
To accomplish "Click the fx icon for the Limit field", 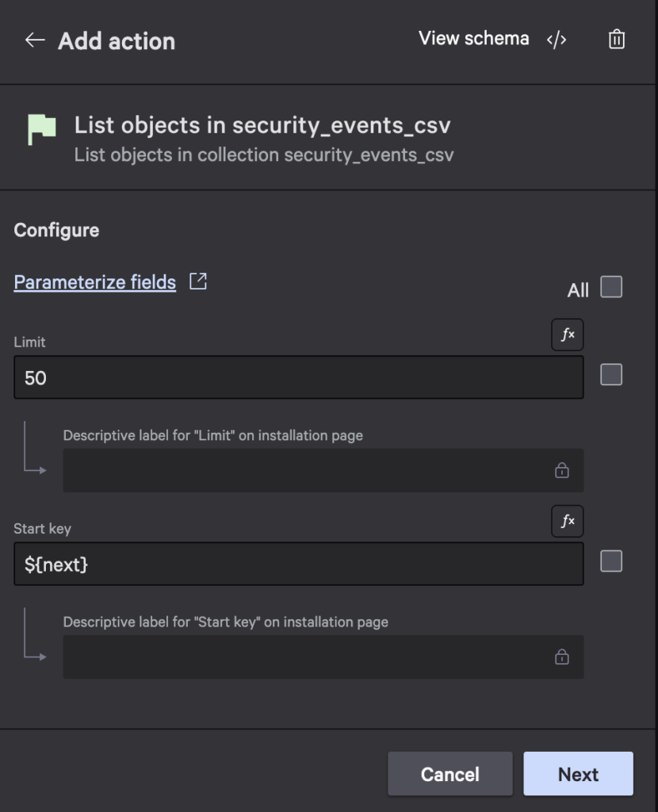I will coord(569,335).
